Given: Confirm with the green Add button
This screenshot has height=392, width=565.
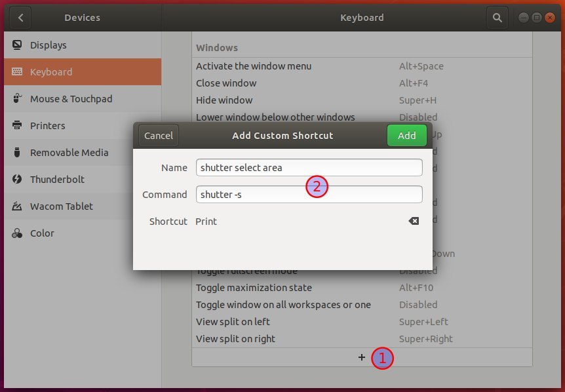Looking at the screenshot, I should [406, 135].
